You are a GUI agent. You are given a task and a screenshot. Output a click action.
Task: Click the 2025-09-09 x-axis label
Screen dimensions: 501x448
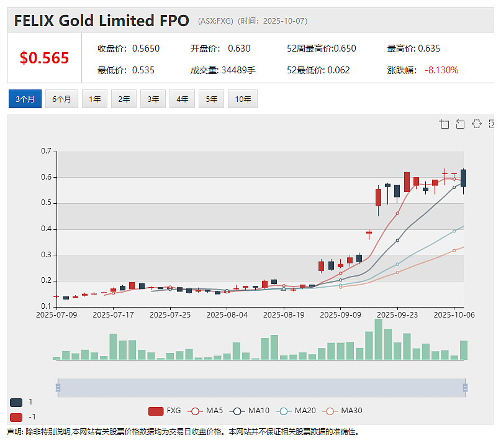coord(341,315)
